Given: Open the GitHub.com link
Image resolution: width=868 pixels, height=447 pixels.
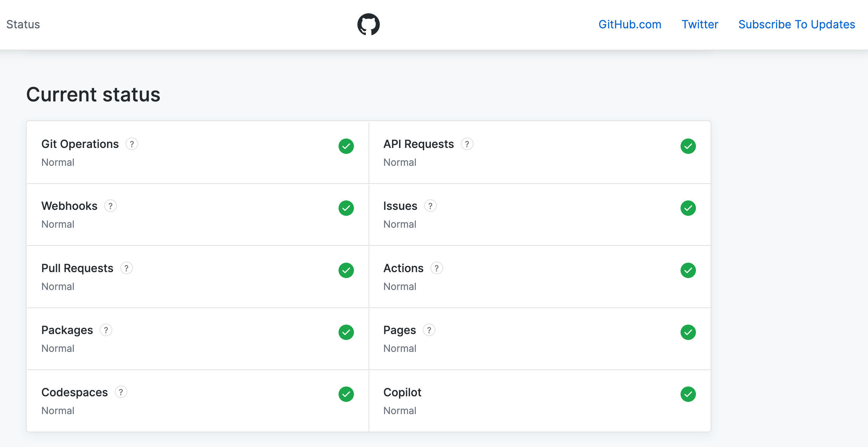Looking at the screenshot, I should 630,24.
